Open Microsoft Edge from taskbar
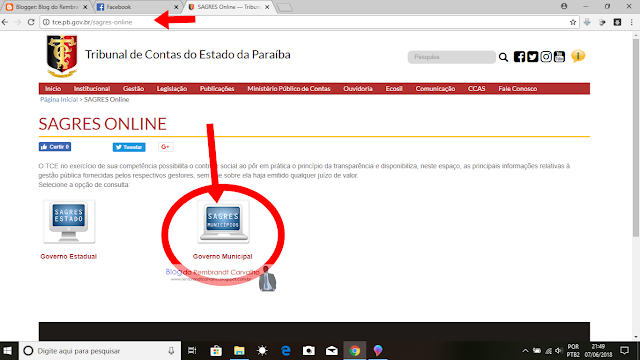 (285, 351)
